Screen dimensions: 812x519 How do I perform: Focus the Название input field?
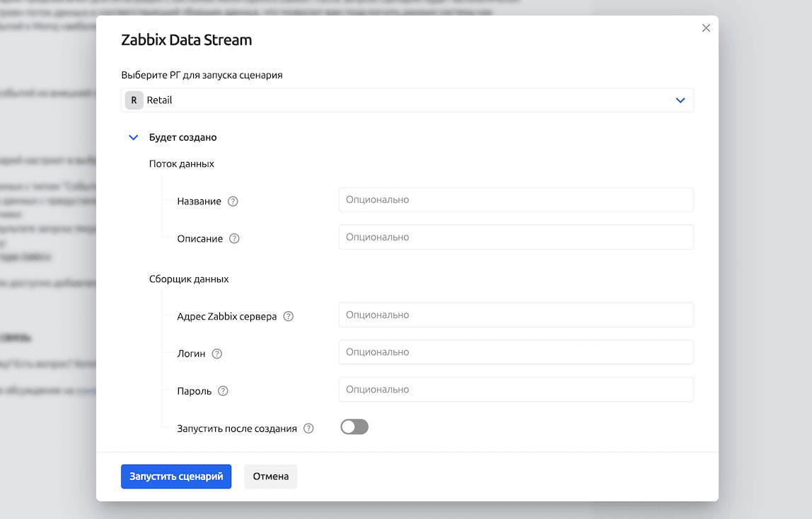[x=516, y=200]
